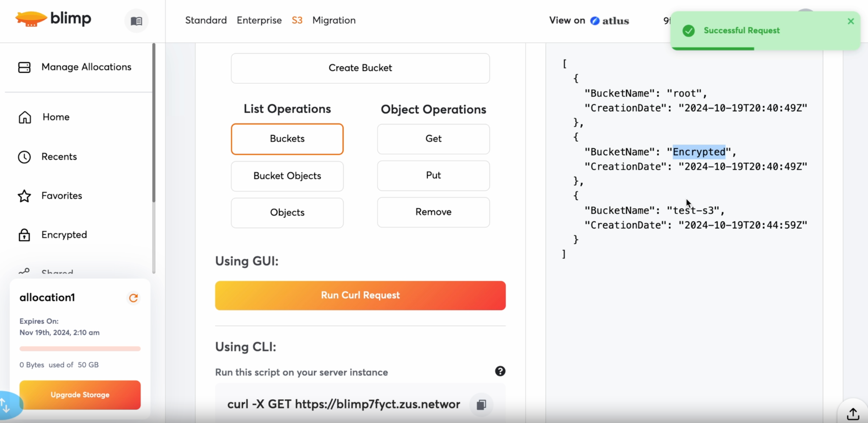Open the documentation book icon

tap(136, 21)
